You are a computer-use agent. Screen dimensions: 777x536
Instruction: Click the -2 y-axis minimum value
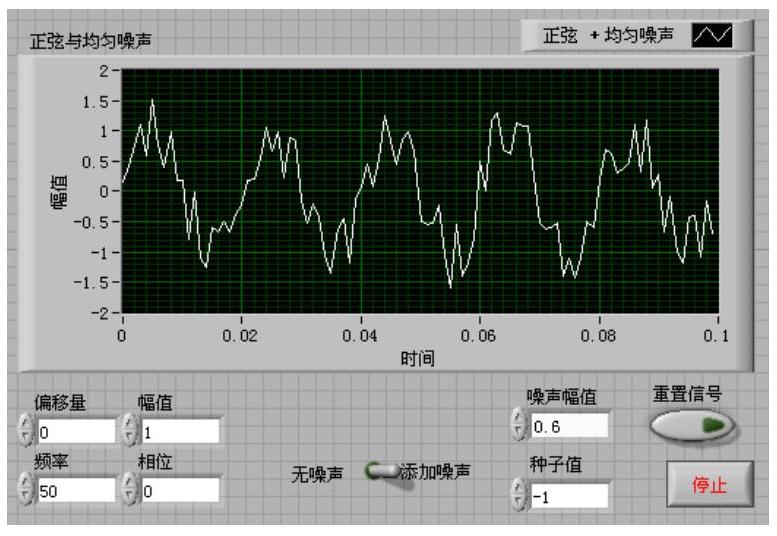pos(98,313)
